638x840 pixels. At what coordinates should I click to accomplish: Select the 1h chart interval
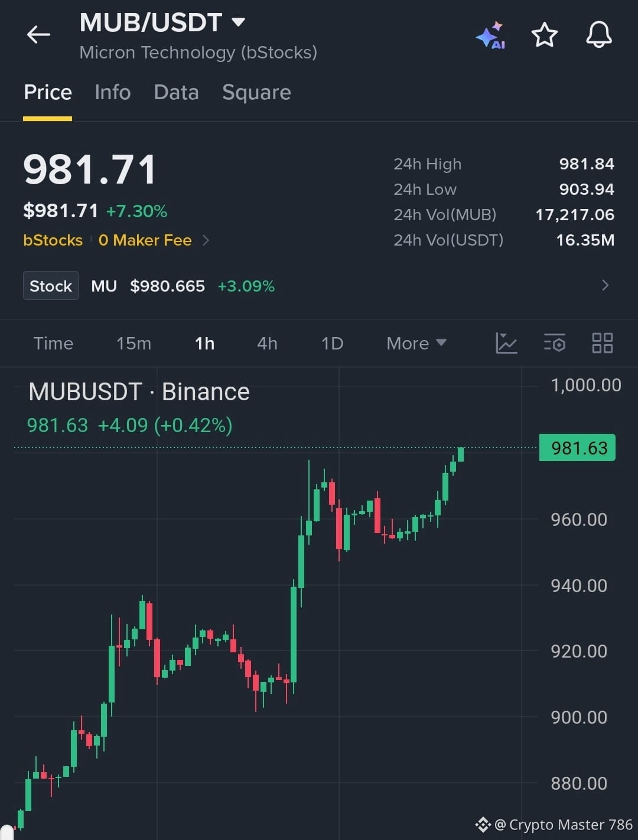pos(204,343)
